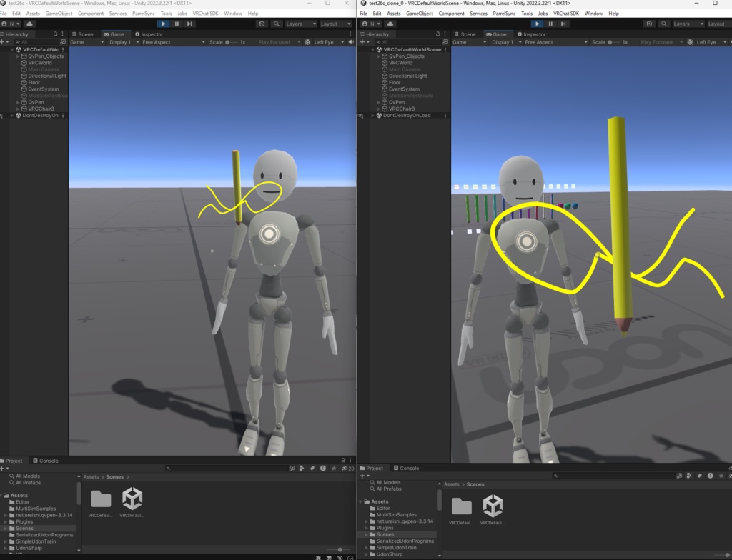
Task: Toggle frame debugger bug icon in right Game view
Action: click(690, 42)
